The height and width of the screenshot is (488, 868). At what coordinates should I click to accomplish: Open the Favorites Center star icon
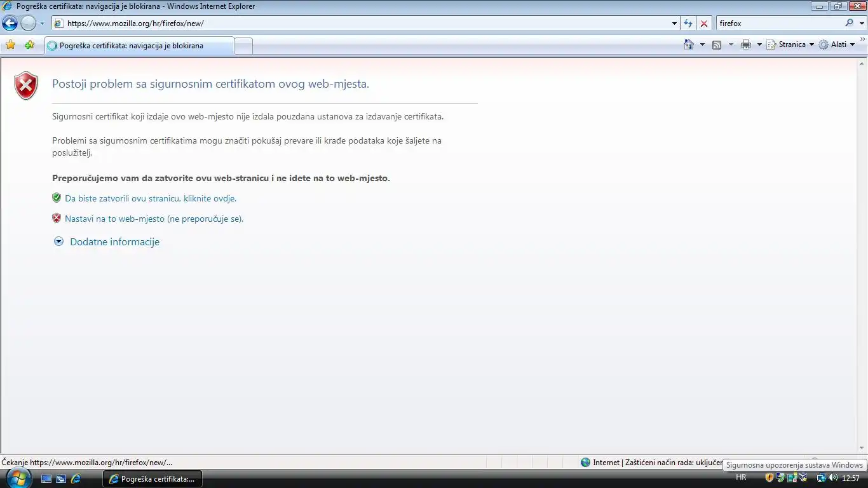click(10, 45)
